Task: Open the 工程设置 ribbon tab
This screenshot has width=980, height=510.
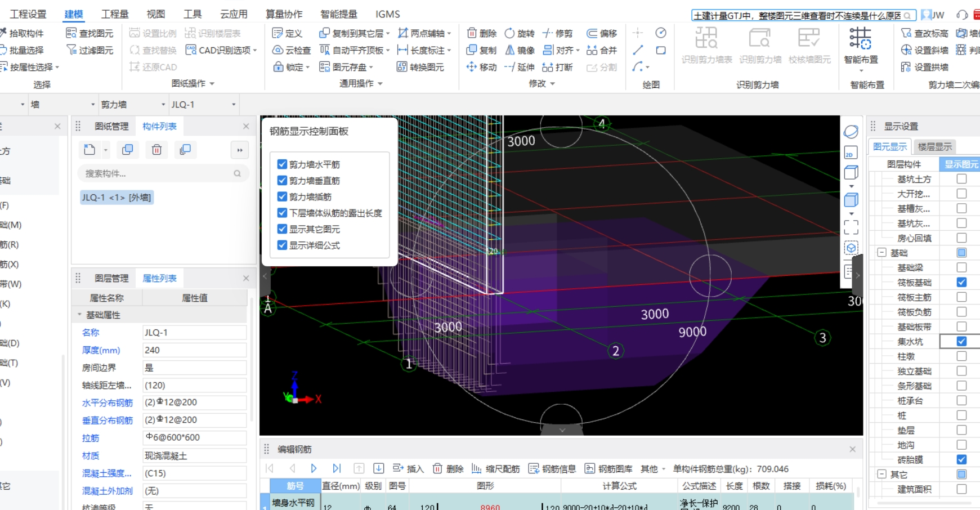Action: click(x=28, y=14)
